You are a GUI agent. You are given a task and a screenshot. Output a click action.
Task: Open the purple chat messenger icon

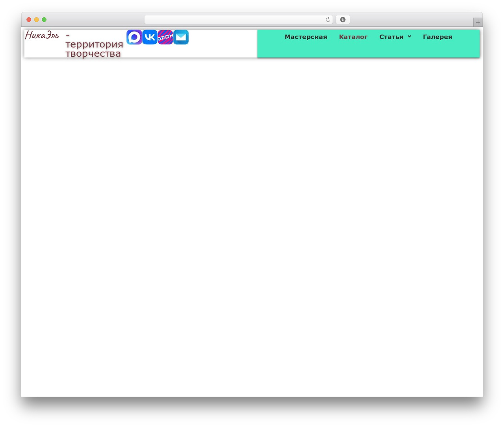click(134, 37)
